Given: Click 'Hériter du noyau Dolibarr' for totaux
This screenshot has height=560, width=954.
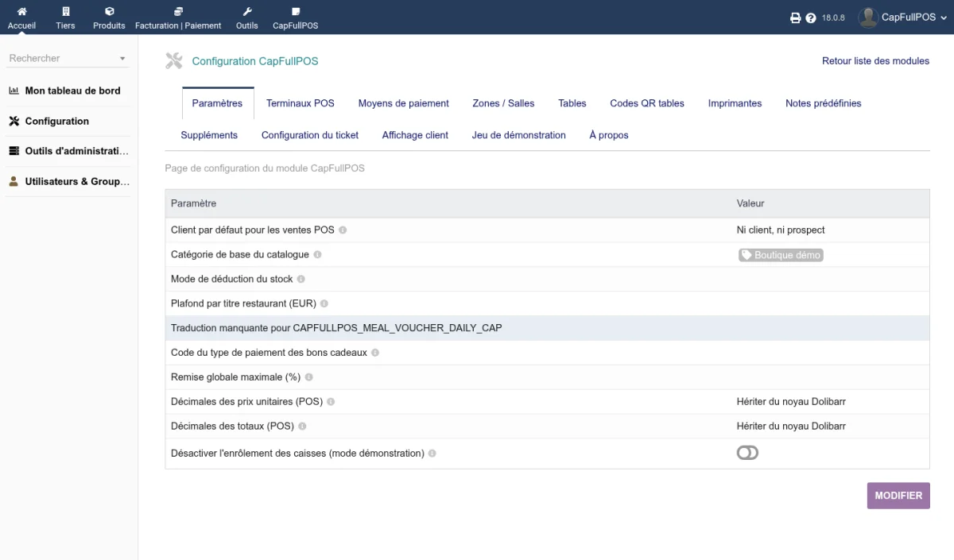Looking at the screenshot, I should click(x=791, y=427).
